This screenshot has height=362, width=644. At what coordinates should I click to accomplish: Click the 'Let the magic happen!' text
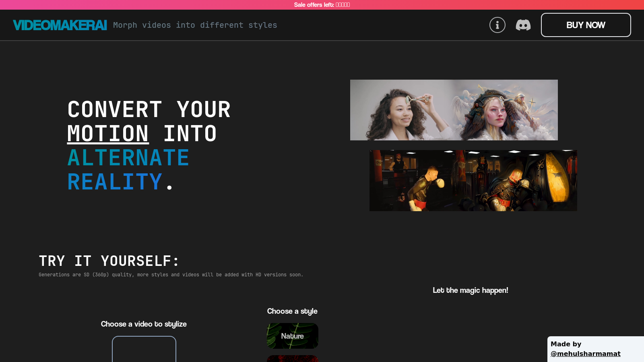pos(470,290)
